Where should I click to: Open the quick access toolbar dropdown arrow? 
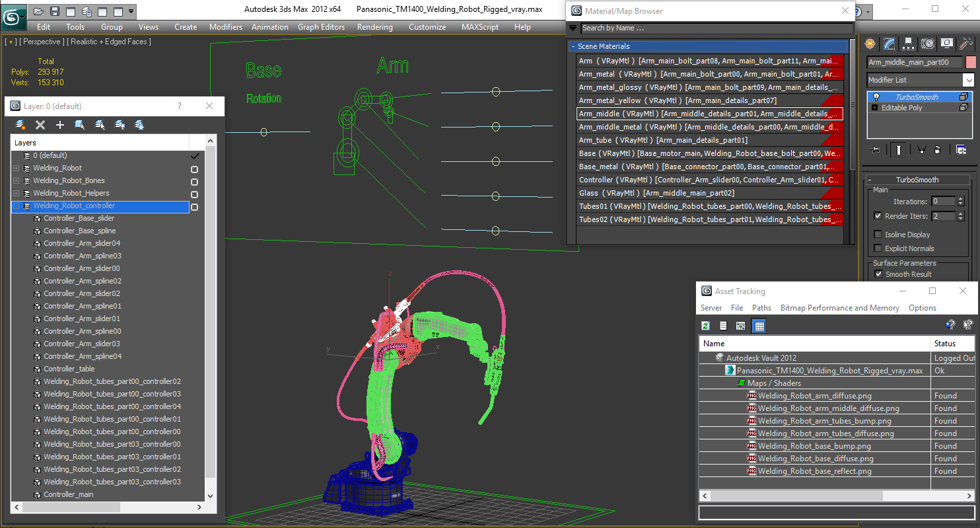131,11
